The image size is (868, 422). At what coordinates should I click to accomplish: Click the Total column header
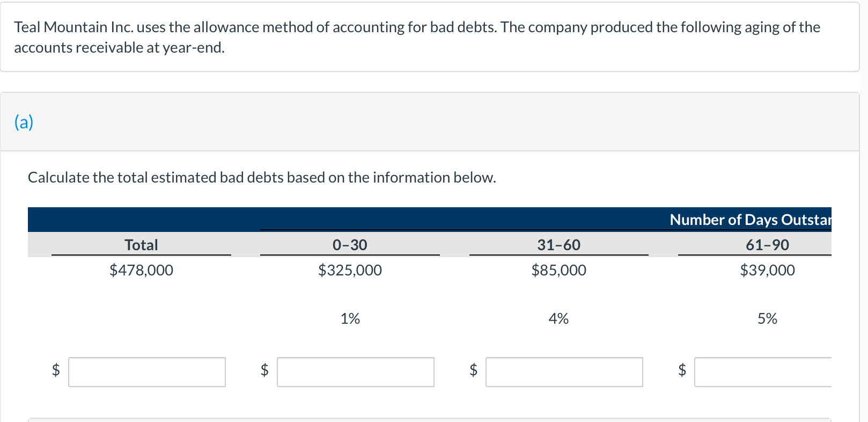[141, 245]
